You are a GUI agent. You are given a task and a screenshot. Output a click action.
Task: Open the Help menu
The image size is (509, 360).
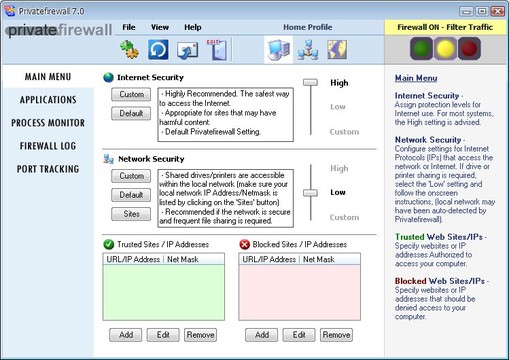click(193, 27)
